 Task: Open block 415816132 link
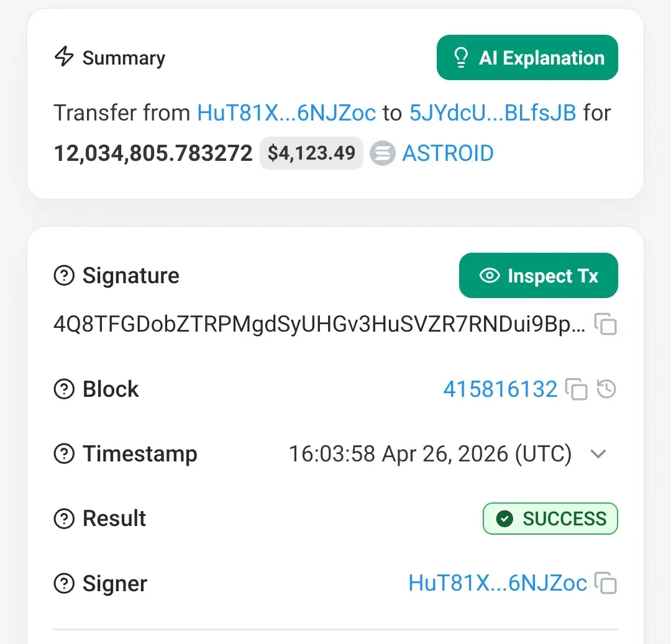tap(500, 389)
